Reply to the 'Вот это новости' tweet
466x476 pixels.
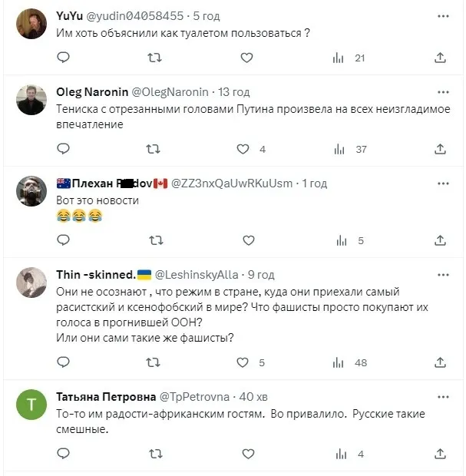tap(64, 240)
